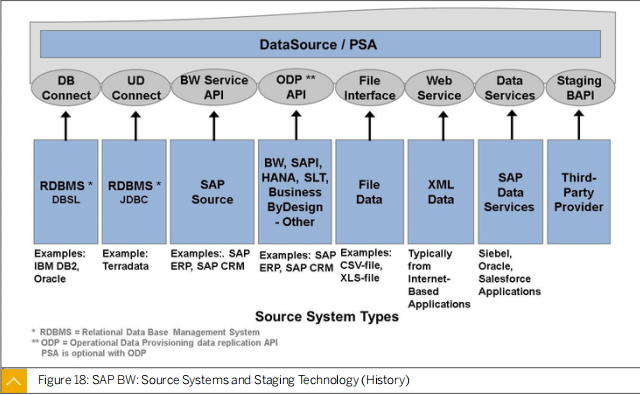This screenshot has width=640, height=395.
Task: Select the DataSource / PSA bar
Action: pos(320,44)
